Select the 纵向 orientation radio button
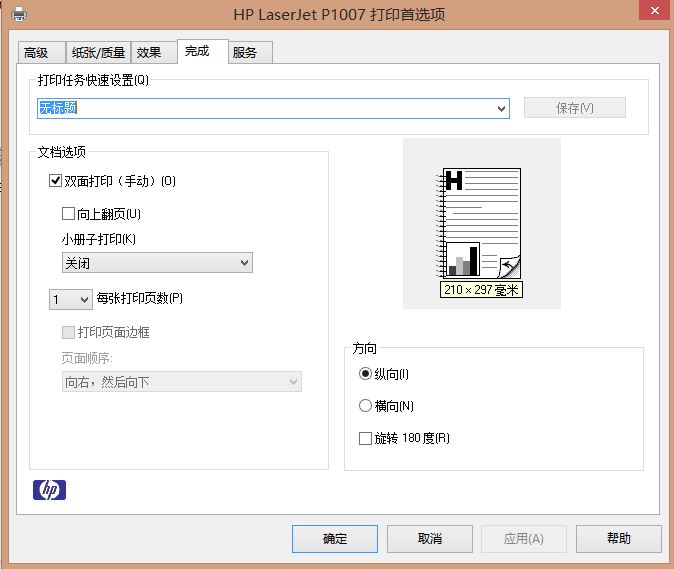Image resolution: width=674 pixels, height=569 pixels. [x=365, y=374]
